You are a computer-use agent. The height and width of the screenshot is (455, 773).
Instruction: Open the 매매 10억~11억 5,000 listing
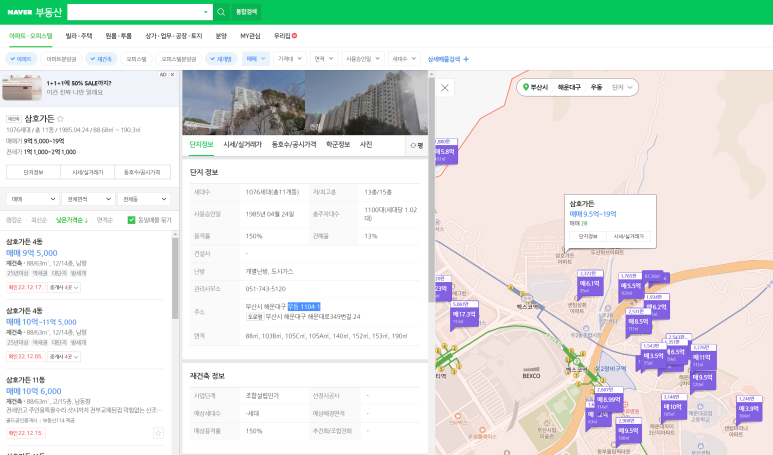tap(41, 322)
